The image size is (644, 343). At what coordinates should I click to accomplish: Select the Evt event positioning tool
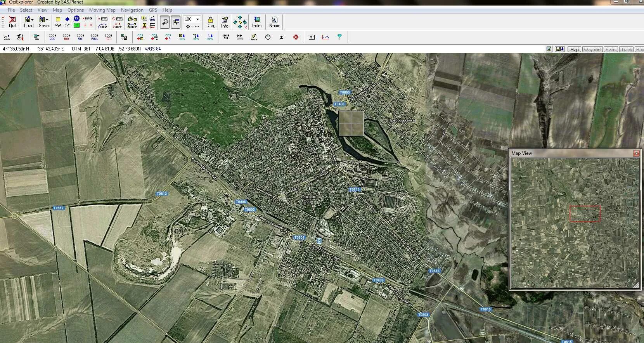pos(67,22)
